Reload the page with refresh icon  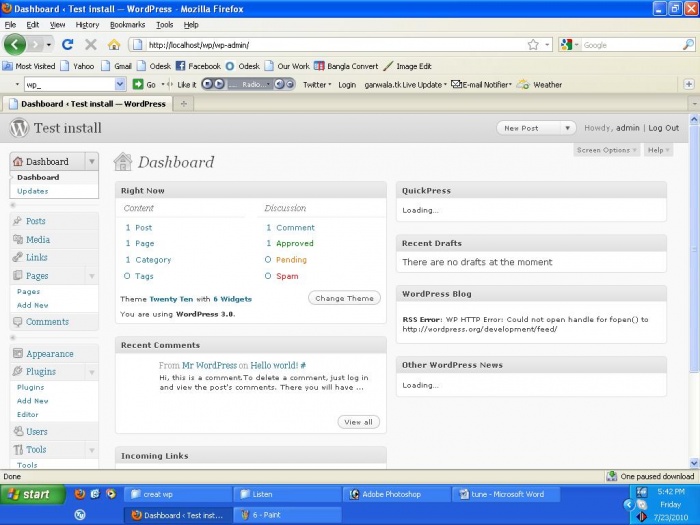pyautogui.click(x=67, y=44)
